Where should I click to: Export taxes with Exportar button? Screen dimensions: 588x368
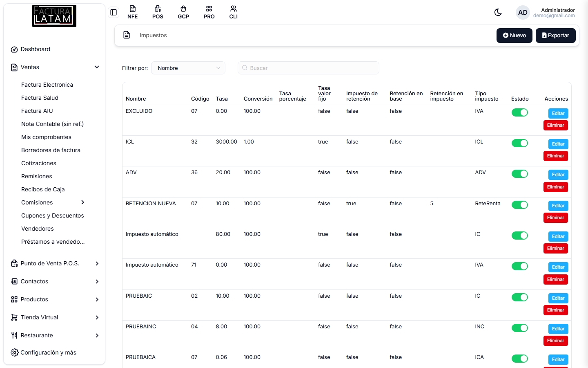(x=555, y=35)
